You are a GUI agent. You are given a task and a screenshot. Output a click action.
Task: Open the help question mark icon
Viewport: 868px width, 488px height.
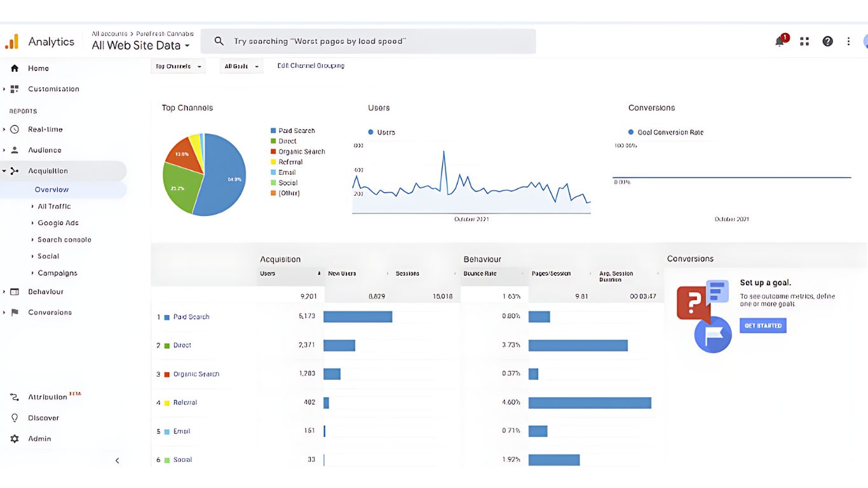(x=827, y=41)
